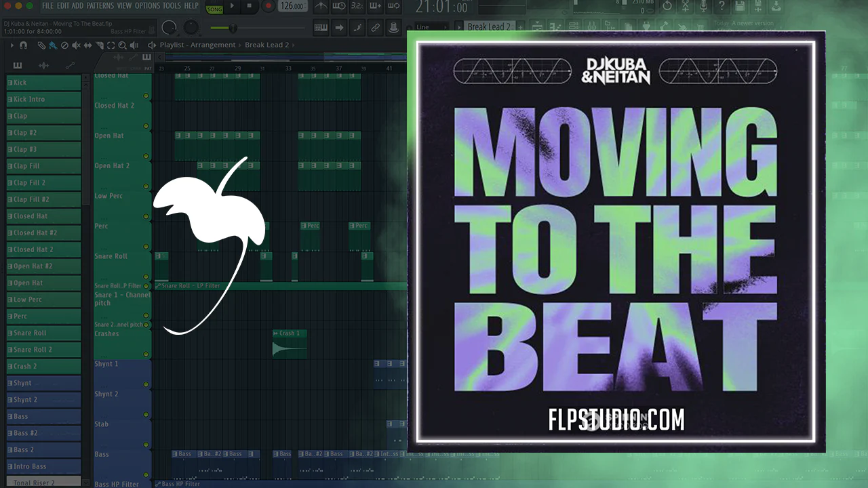The width and height of the screenshot is (868, 488).
Task: Choose the Select marquee tool
Action: pos(111,45)
